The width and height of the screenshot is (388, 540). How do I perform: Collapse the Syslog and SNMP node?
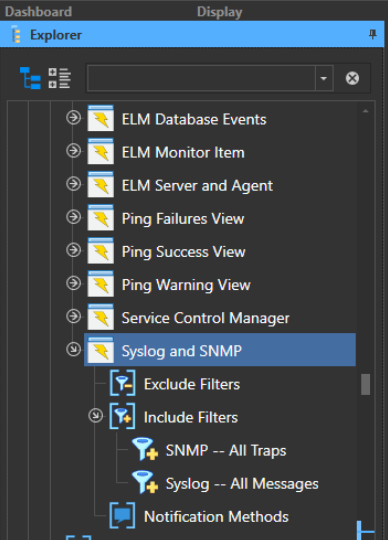click(x=73, y=349)
